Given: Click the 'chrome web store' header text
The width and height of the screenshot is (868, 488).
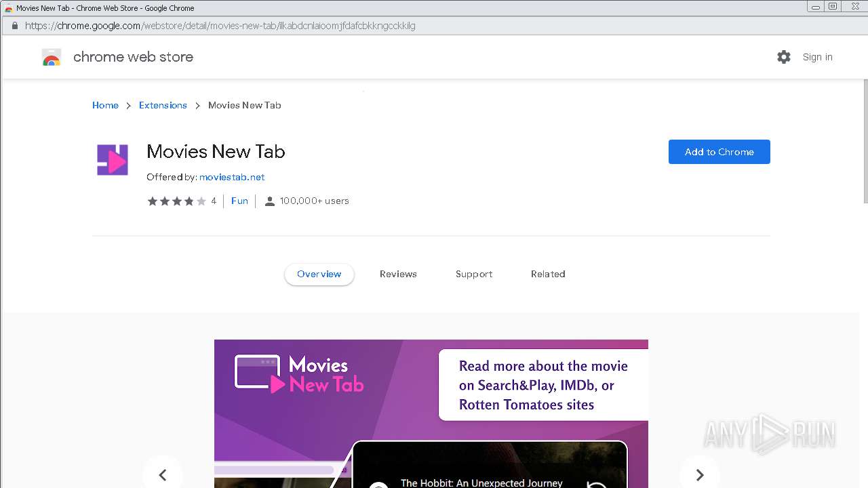Looking at the screenshot, I should [x=133, y=57].
